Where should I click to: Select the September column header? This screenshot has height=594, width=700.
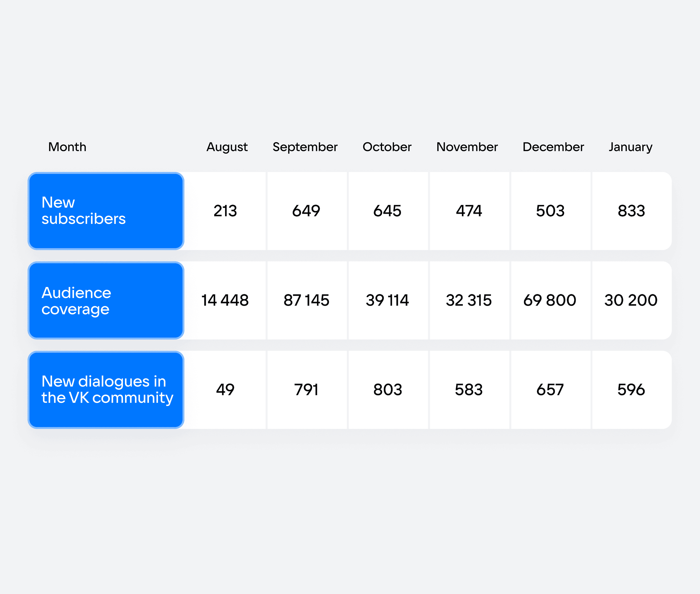(x=305, y=147)
